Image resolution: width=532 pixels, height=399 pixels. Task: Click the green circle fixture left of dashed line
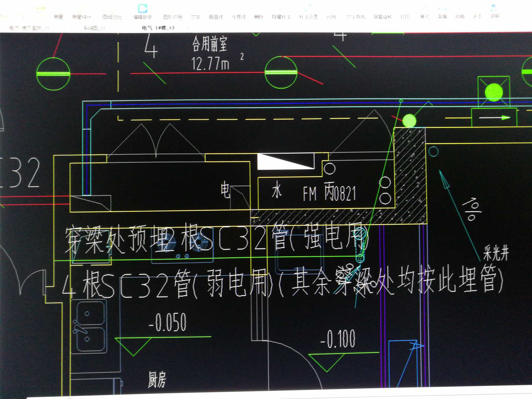53,73
